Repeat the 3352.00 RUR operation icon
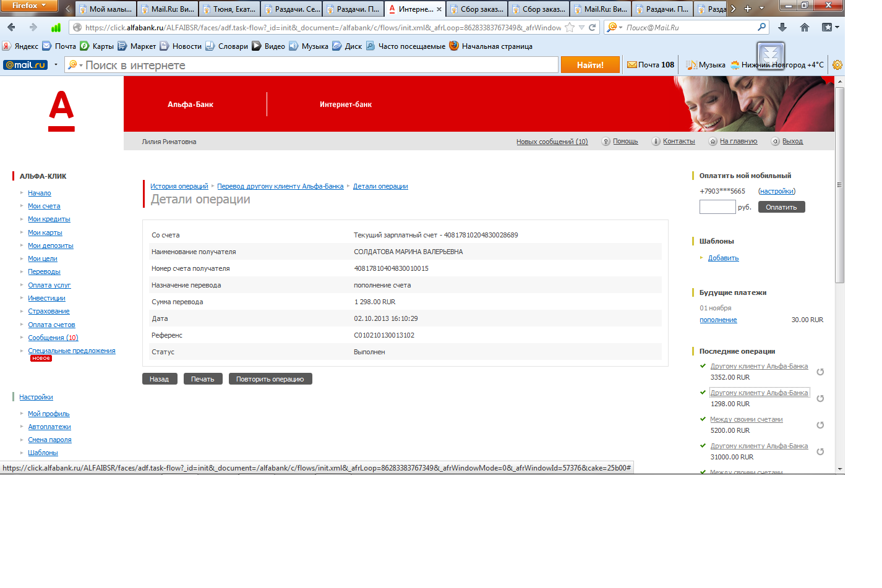 click(x=820, y=372)
